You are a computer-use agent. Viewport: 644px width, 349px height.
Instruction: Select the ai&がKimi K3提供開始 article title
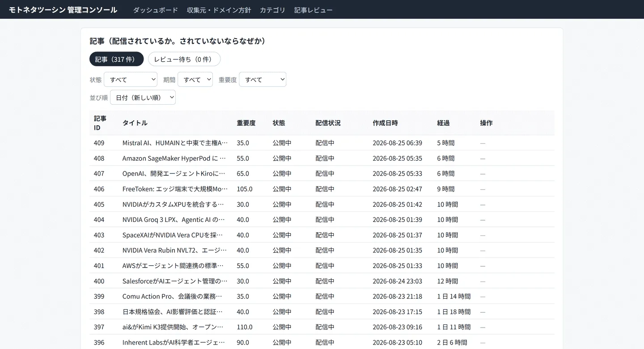tap(173, 327)
